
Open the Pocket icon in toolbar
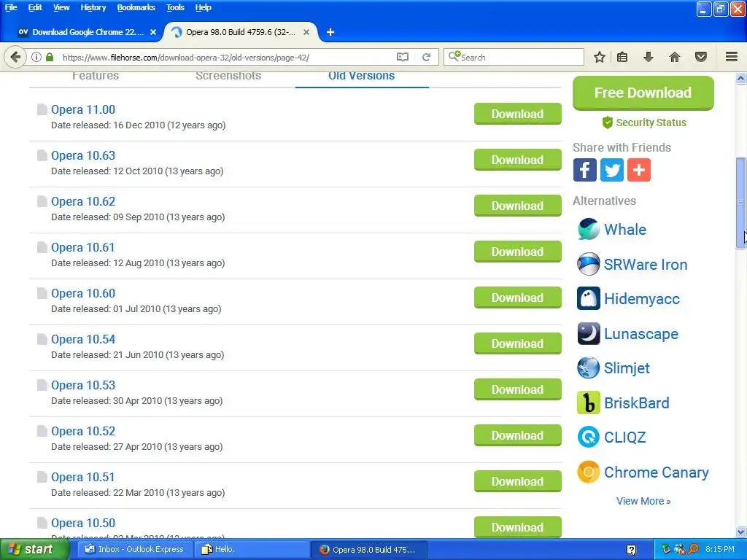click(x=701, y=57)
